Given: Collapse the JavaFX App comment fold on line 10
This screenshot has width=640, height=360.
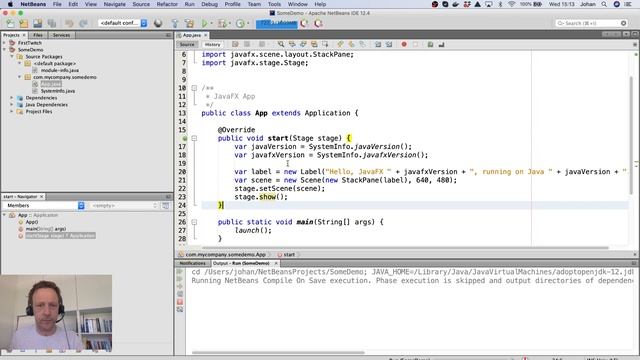Looking at the screenshot, I should coord(194,88).
